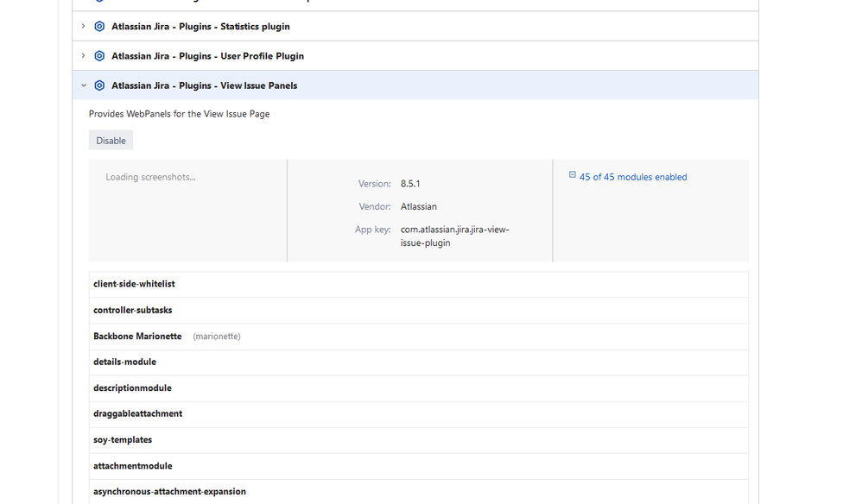
Task: Click the Loading screenshots area
Action: coord(149,176)
